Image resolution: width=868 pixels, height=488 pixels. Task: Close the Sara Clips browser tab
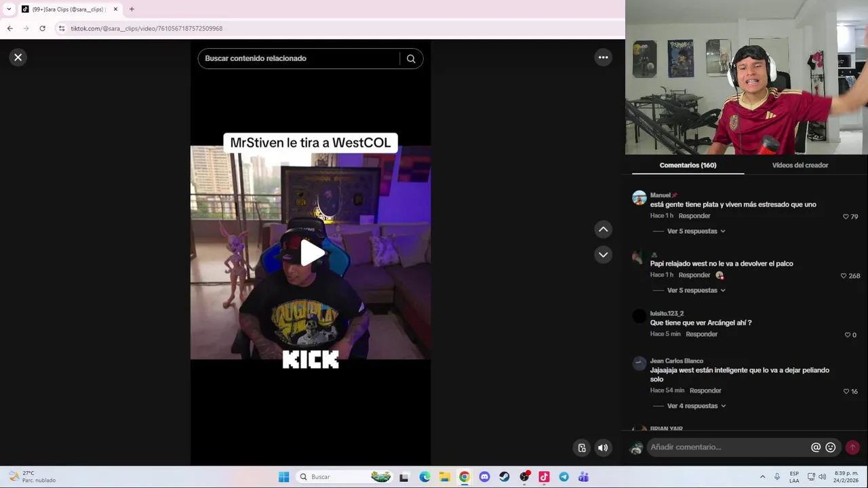tap(115, 9)
